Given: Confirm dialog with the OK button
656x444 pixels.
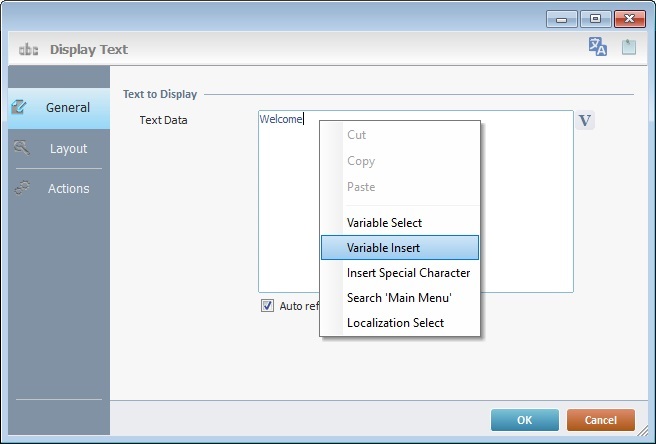Looking at the screenshot, I should [x=525, y=420].
